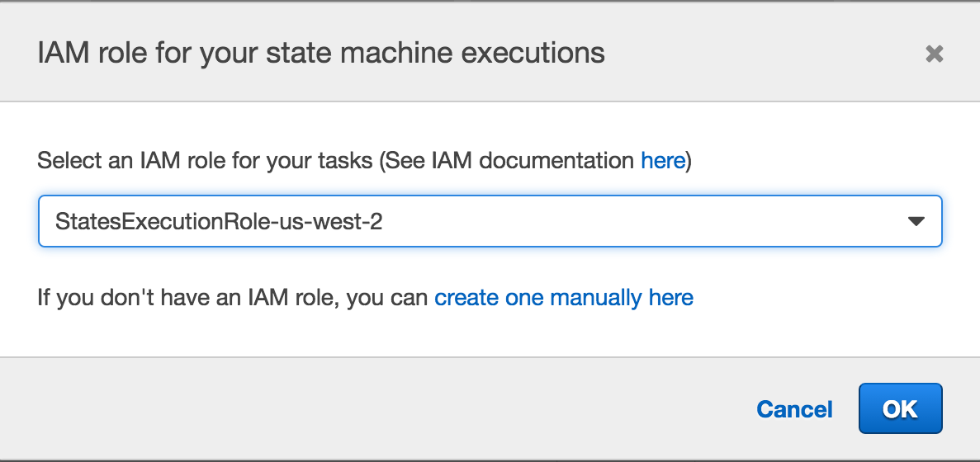Select the IAM role combo box

point(490,221)
